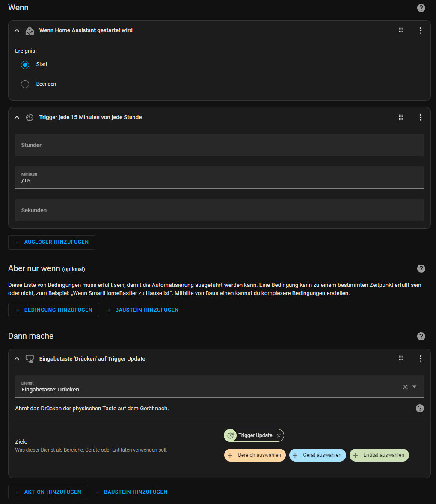This screenshot has height=504, width=436.
Task: Click Aktion hinzufügen button
Action: point(48,492)
